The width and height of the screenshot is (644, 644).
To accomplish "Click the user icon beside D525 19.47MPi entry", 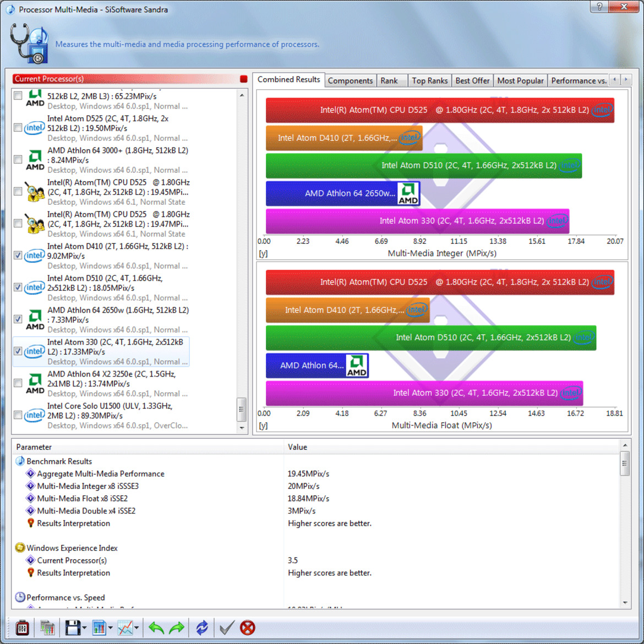I will (35, 224).
